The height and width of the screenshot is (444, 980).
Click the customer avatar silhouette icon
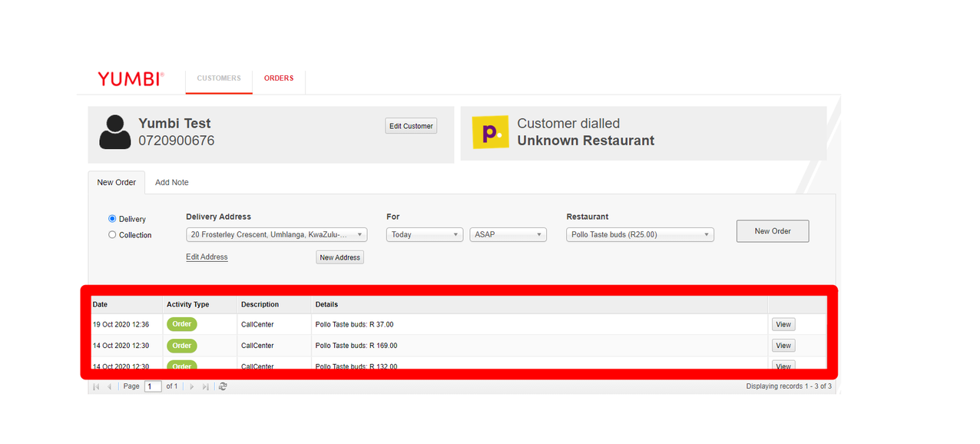(x=115, y=132)
